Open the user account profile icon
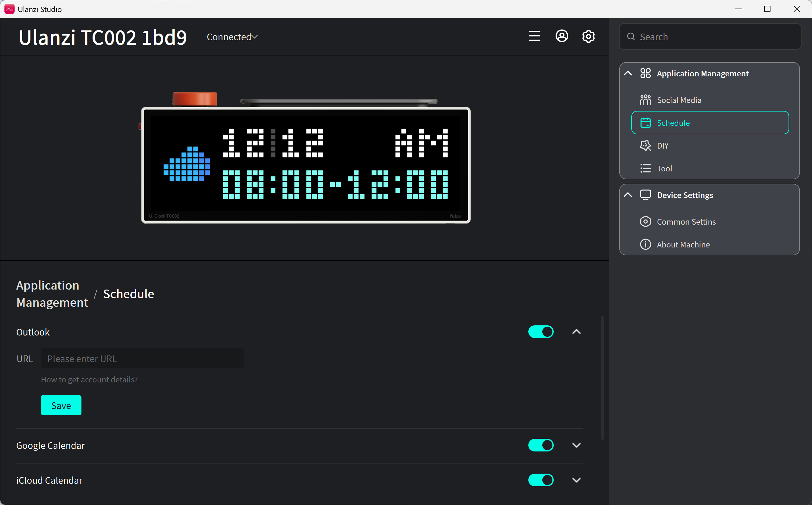Image resolution: width=812 pixels, height=505 pixels. coord(562,36)
